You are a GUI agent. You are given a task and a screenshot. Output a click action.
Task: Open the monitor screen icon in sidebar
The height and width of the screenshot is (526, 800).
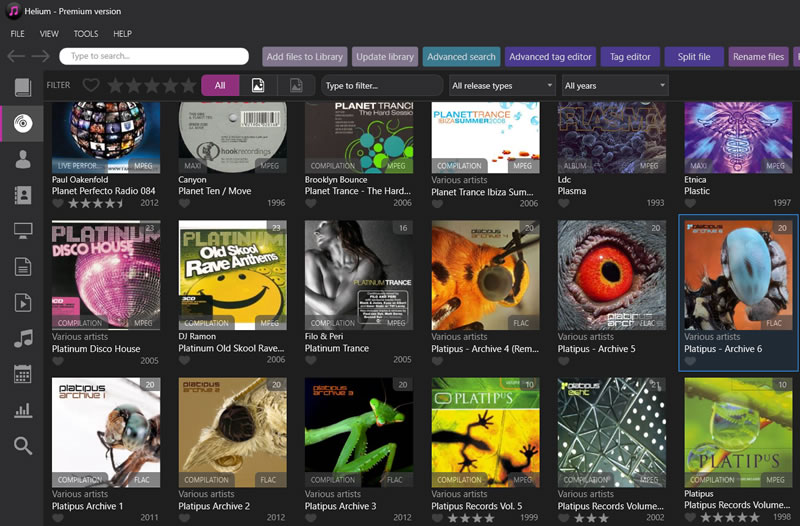22,231
